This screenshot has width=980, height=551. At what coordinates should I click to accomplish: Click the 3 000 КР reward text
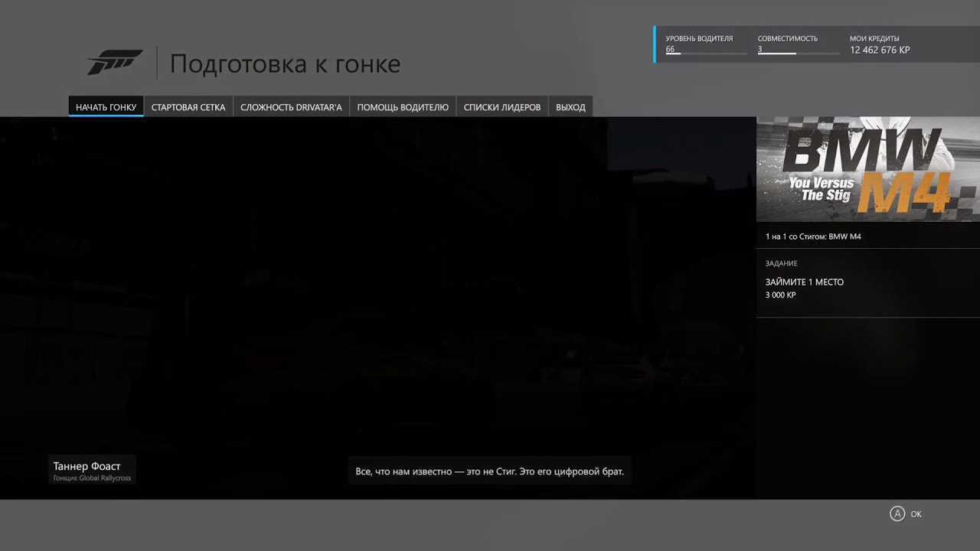tap(781, 295)
